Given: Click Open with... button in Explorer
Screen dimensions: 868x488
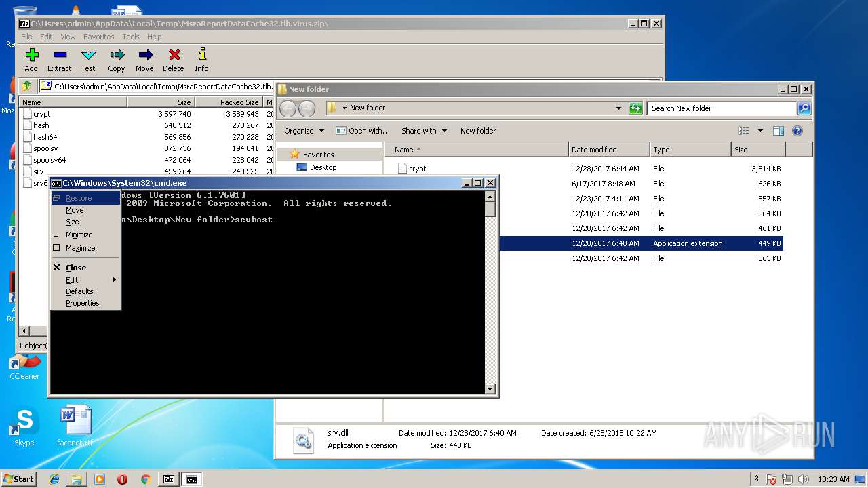Looking at the screenshot, I should click(363, 131).
